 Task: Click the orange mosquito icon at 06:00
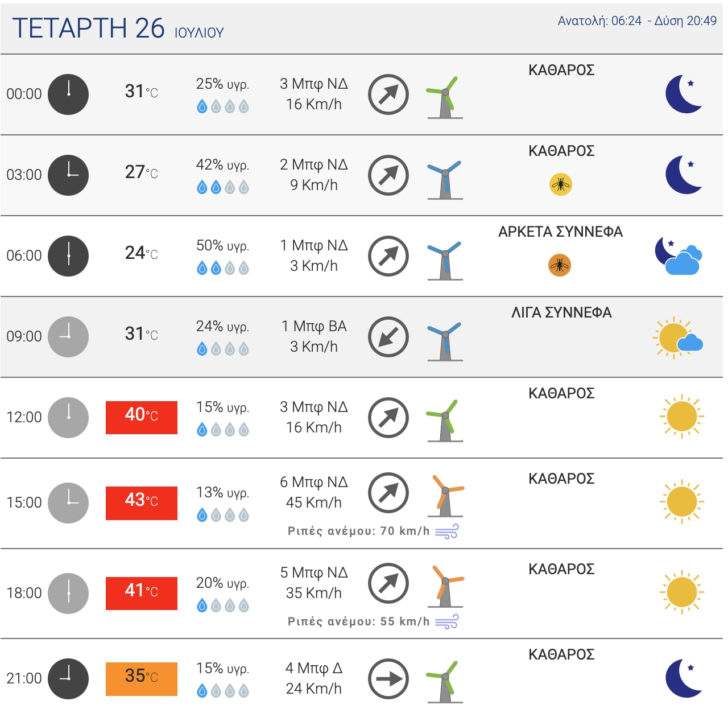point(560,265)
